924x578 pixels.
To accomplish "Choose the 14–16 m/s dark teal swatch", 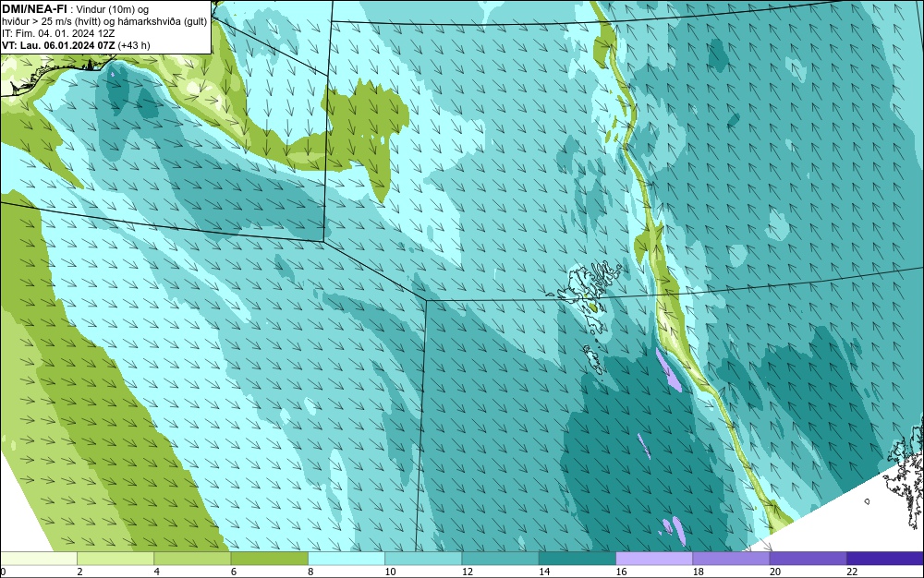I will [577, 559].
